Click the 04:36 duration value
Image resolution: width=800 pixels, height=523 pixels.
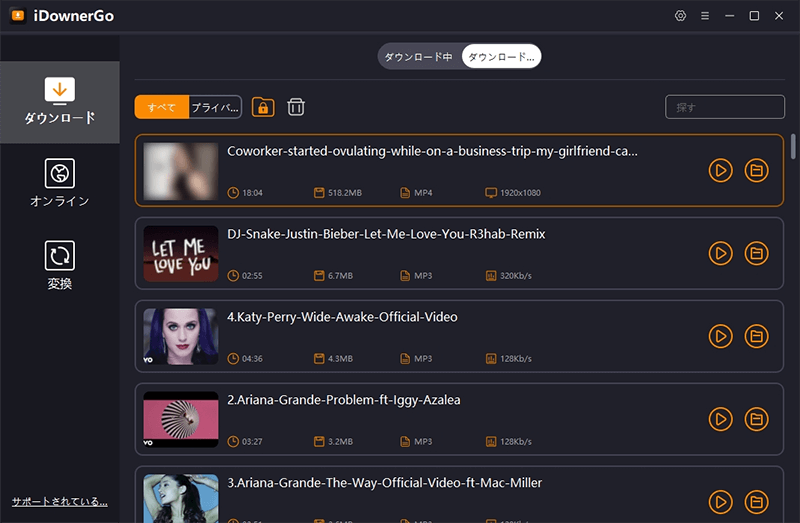click(252, 359)
